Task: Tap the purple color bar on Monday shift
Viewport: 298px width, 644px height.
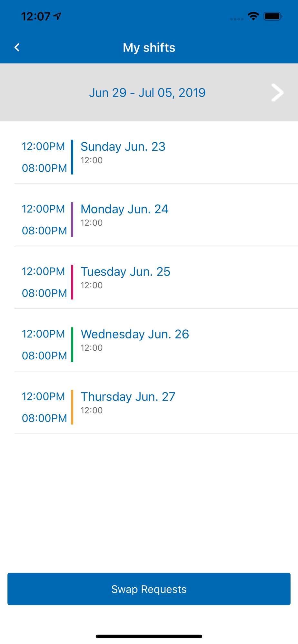Action: pyautogui.click(x=72, y=220)
